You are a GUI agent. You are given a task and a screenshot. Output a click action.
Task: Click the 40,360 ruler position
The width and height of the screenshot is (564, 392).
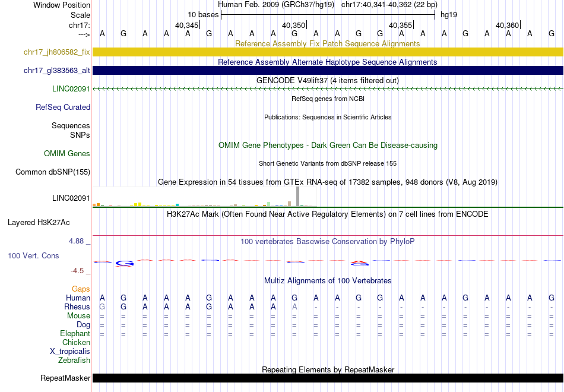(507, 25)
